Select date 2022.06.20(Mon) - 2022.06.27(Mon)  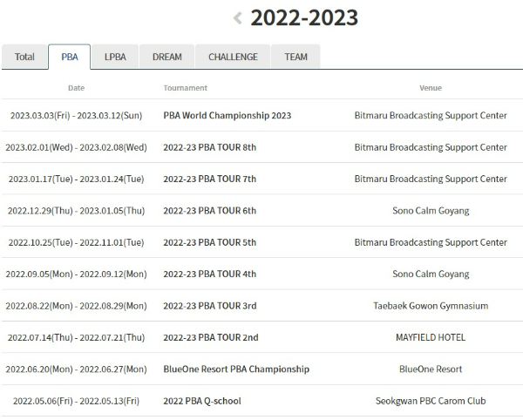76,369
